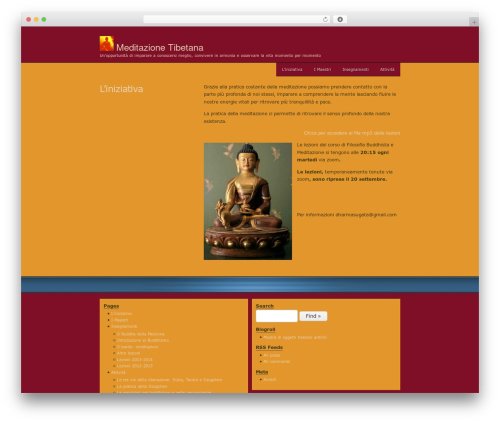Click the Buddha statue image

coord(248,201)
